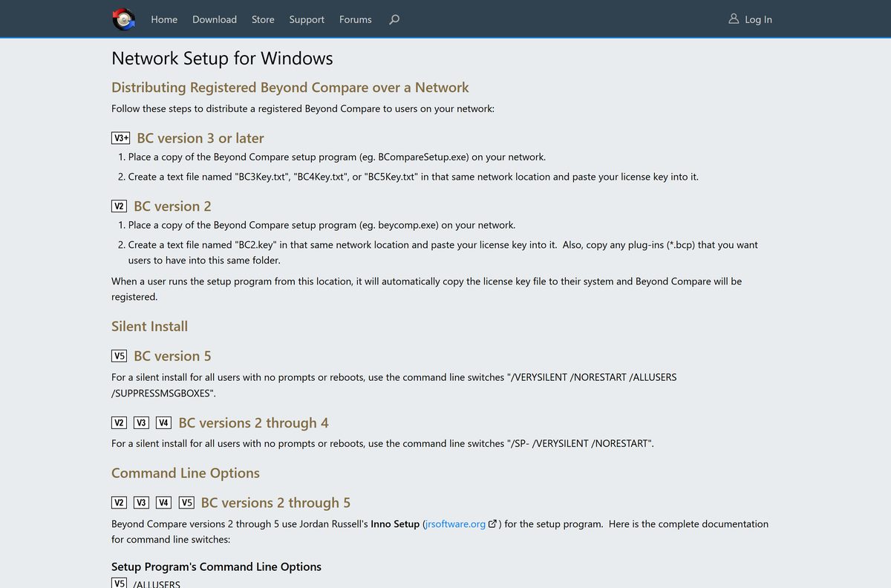Click the BC versions 2 through 4 heading
The image size is (891, 588).
click(253, 423)
